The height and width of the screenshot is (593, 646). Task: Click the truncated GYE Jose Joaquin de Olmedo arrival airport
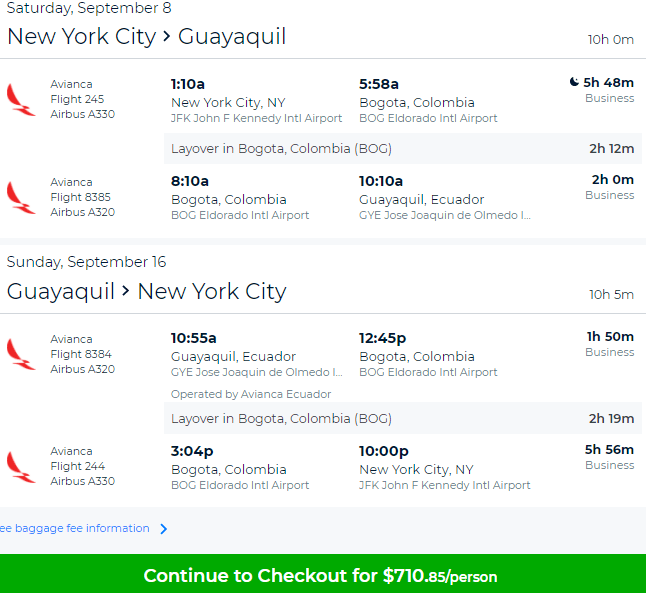pyautogui.click(x=445, y=215)
